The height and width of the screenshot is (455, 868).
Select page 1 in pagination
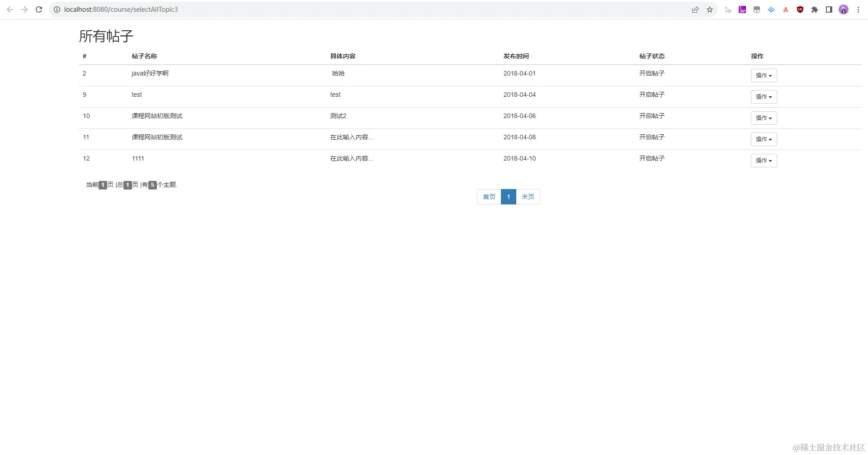pos(509,197)
